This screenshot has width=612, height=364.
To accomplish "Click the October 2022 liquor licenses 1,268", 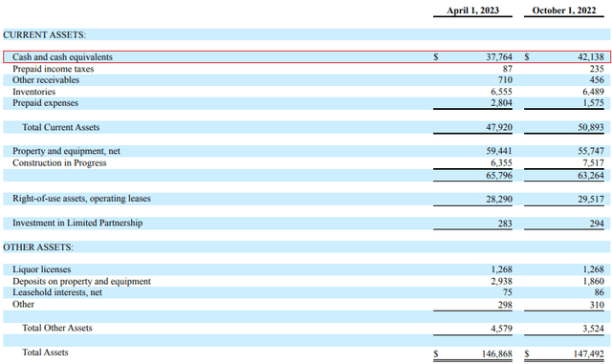I will pos(593,269).
